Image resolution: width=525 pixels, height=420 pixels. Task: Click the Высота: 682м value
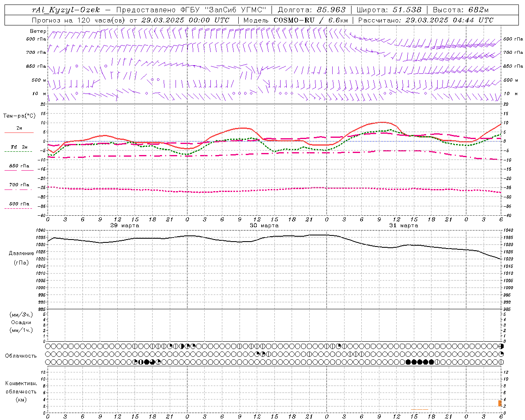pyautogui.click(x=461, y=10)
